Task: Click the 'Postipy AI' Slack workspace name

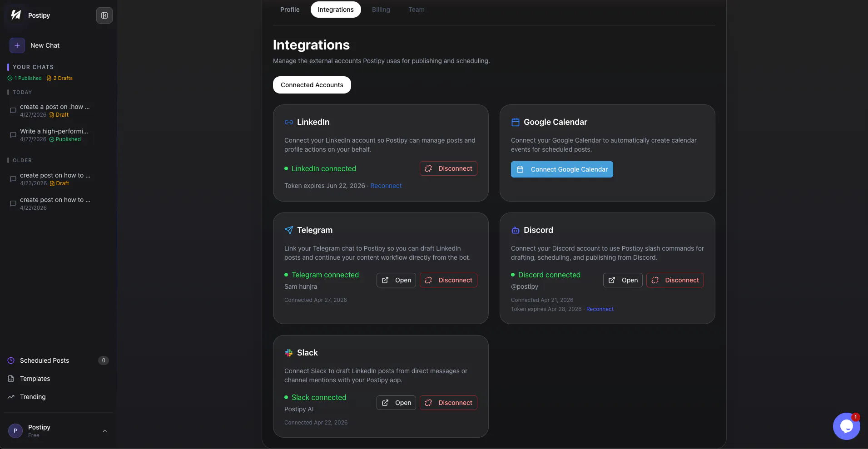Action: pos(299,409)
